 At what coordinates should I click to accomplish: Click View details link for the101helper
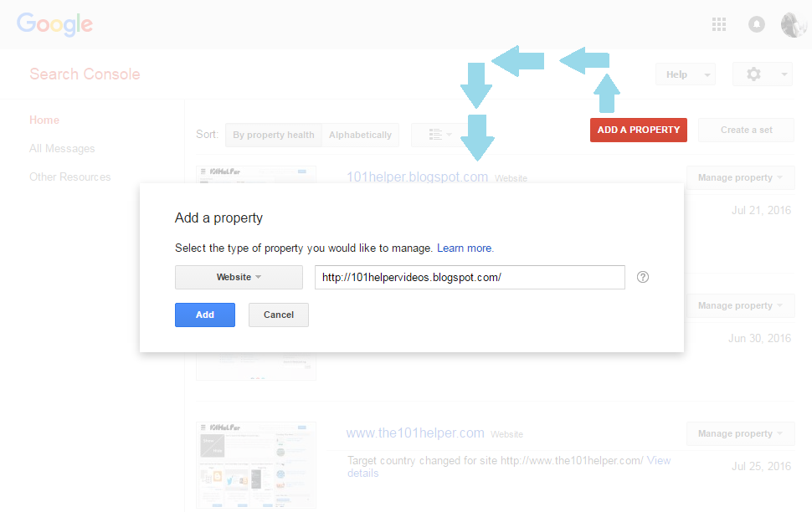[x=659, y=461]
